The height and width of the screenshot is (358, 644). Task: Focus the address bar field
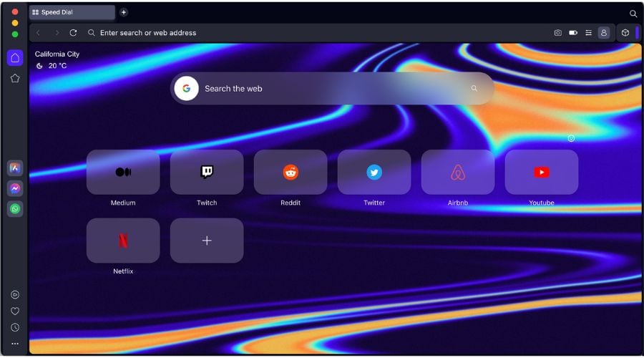pos(321,33)
